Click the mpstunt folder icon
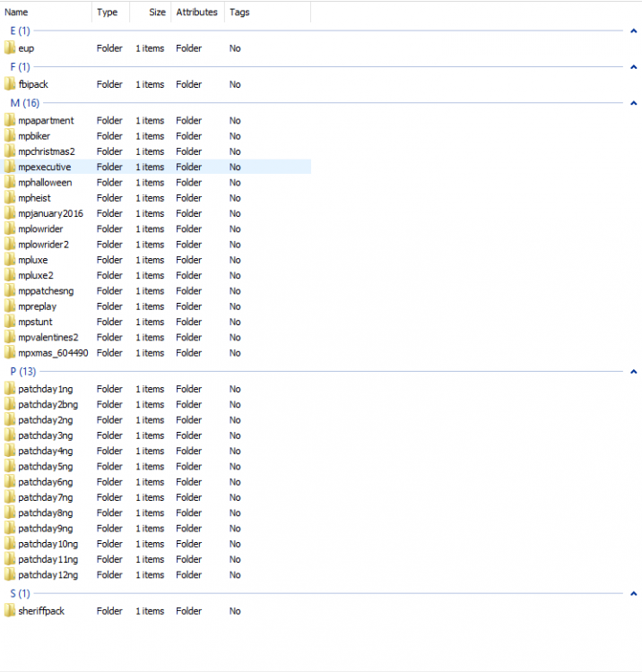 click(x=10, y=322)
